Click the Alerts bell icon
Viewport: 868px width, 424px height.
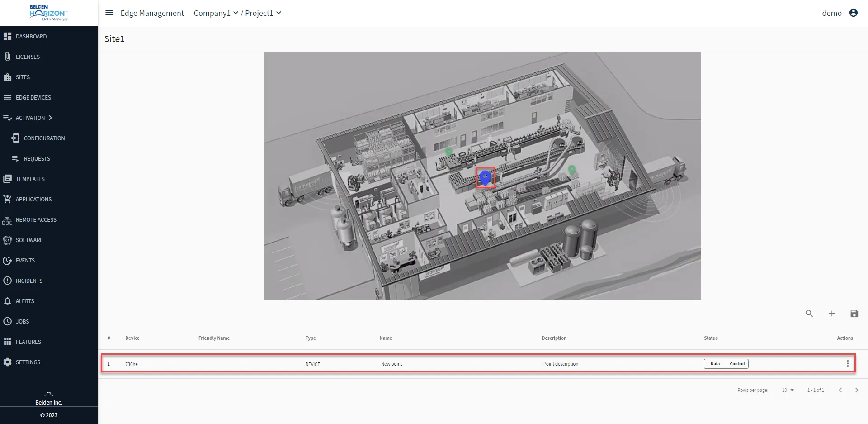coord(7,301)
